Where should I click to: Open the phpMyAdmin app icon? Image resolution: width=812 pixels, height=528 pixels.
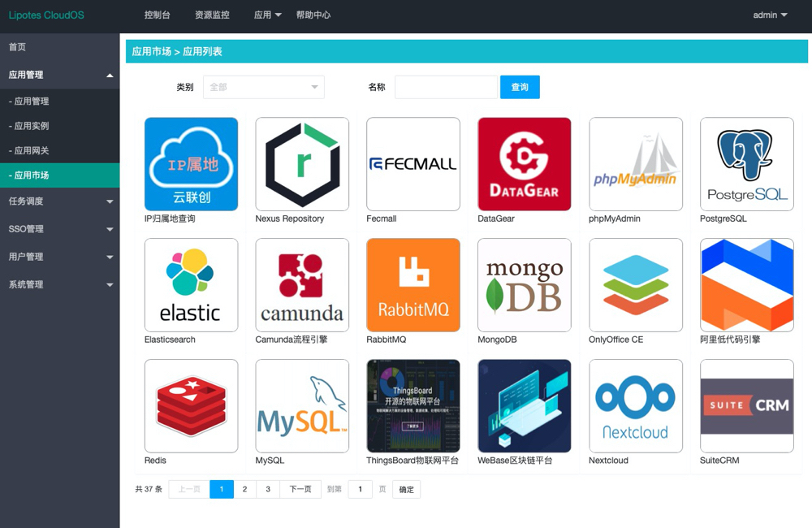636,164
